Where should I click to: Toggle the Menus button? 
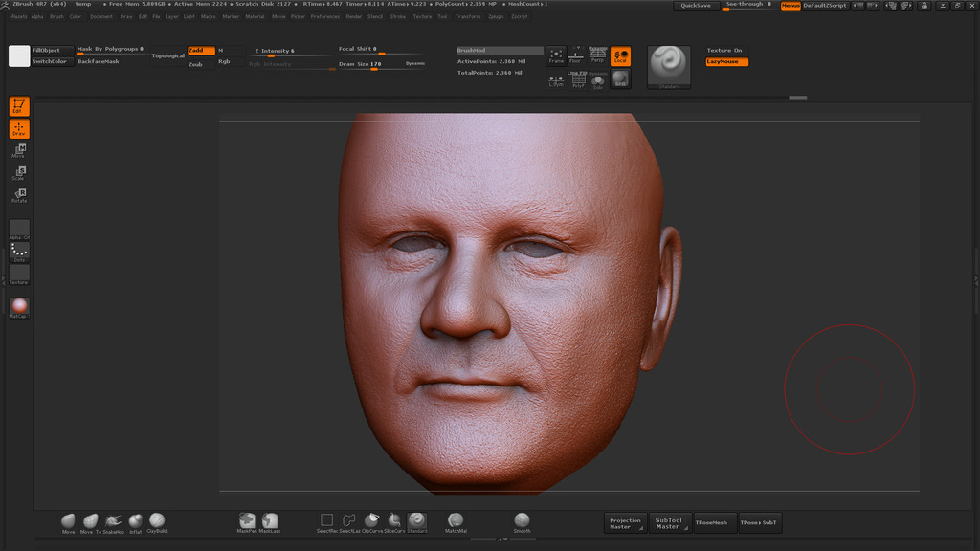[791, 5]
